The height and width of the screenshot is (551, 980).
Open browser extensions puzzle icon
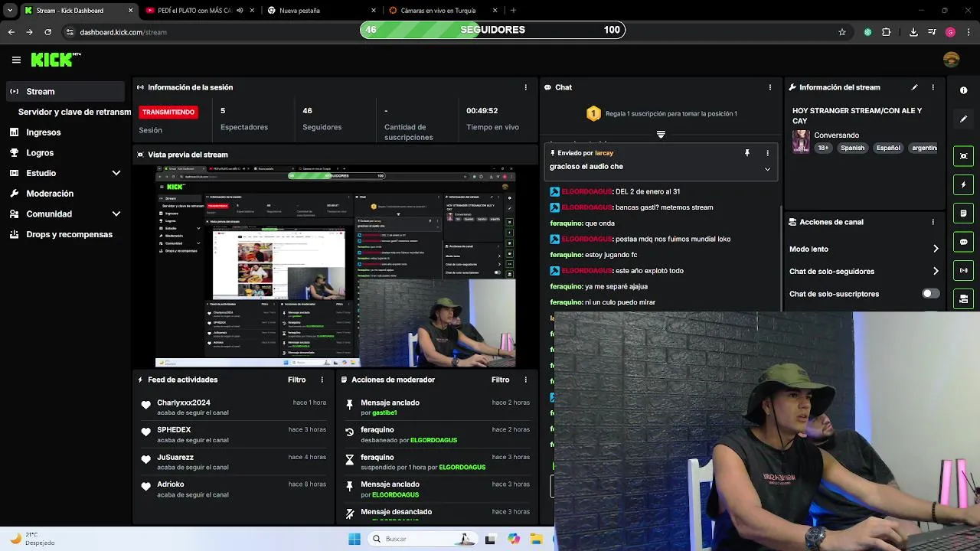coord(886,32)
